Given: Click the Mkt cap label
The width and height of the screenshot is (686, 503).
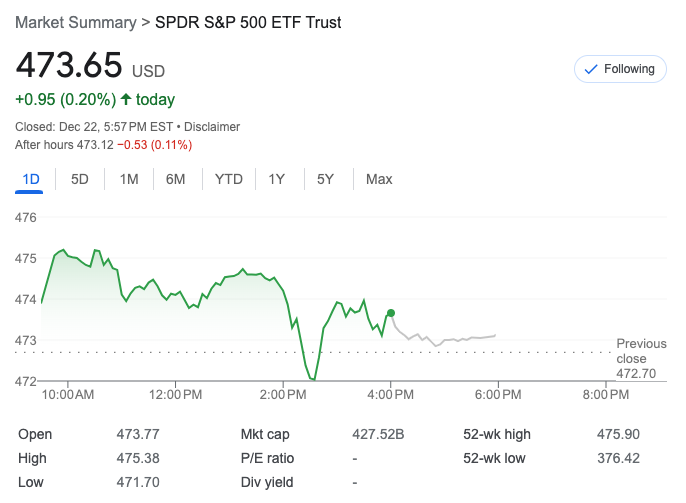Looking at the screenshot, I should [x=265, y=434].
